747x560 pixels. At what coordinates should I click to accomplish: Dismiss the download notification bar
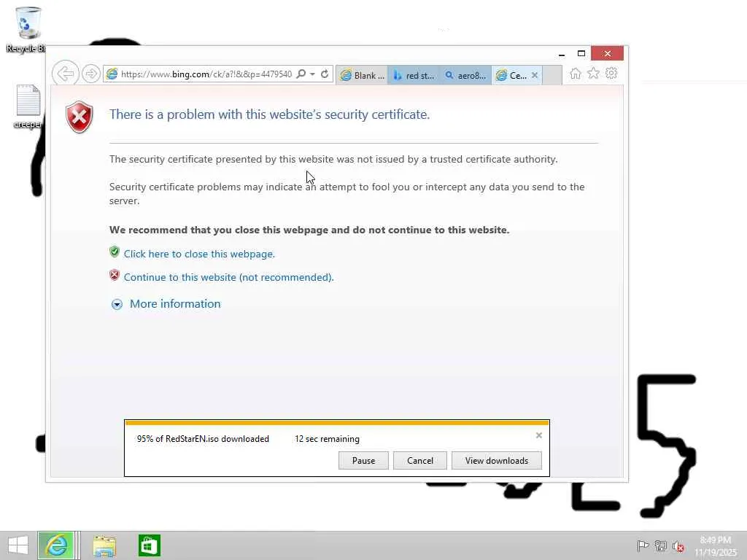click(539, 435)
